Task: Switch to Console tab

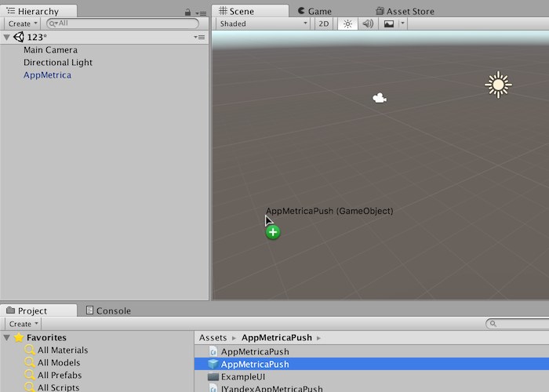Action: [108, 310]
